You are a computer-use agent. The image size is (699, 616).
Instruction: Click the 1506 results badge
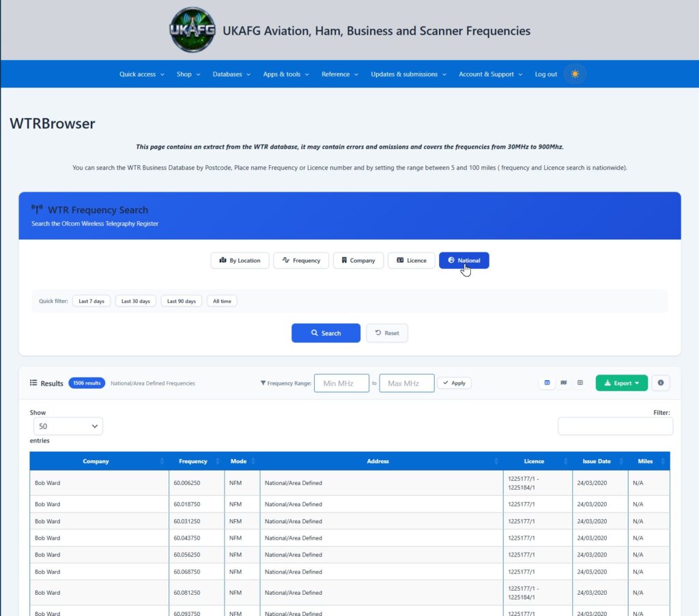[x=87, y=383]
